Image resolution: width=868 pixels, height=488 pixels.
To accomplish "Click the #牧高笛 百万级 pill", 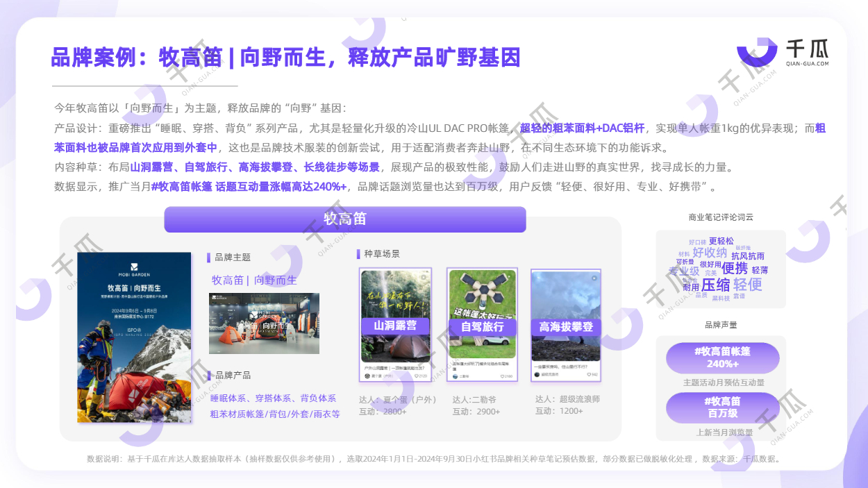I will pyautogui.click(x=723, y=408).
